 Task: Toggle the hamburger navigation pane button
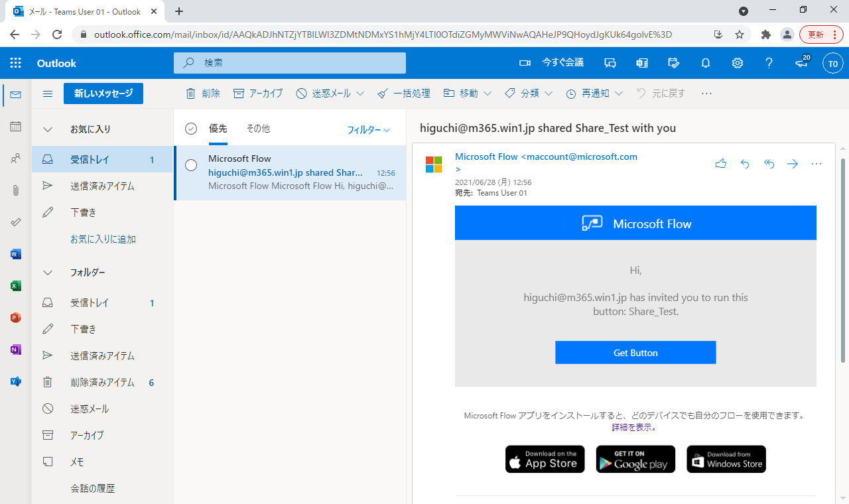[x=48, y=94]
